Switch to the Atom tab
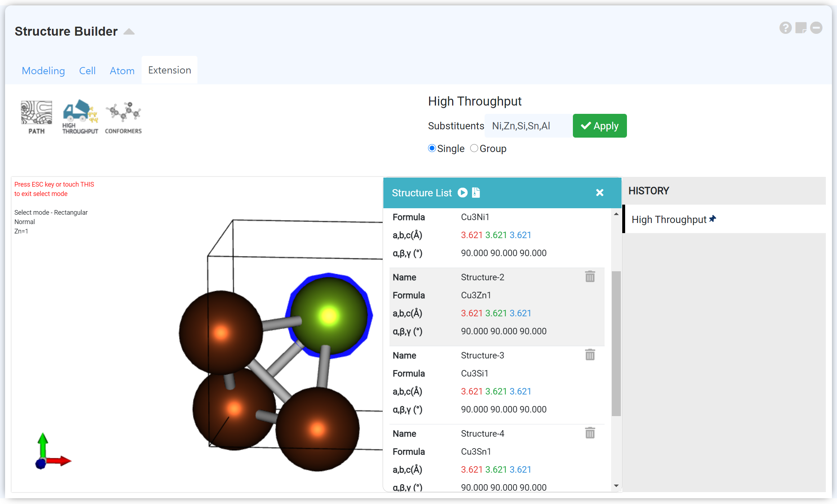This screenshot has height=504, width=837. pos(122,71)
